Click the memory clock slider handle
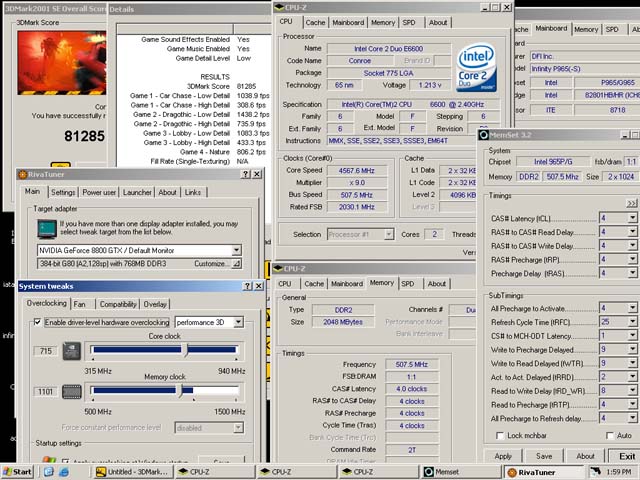 180,391
